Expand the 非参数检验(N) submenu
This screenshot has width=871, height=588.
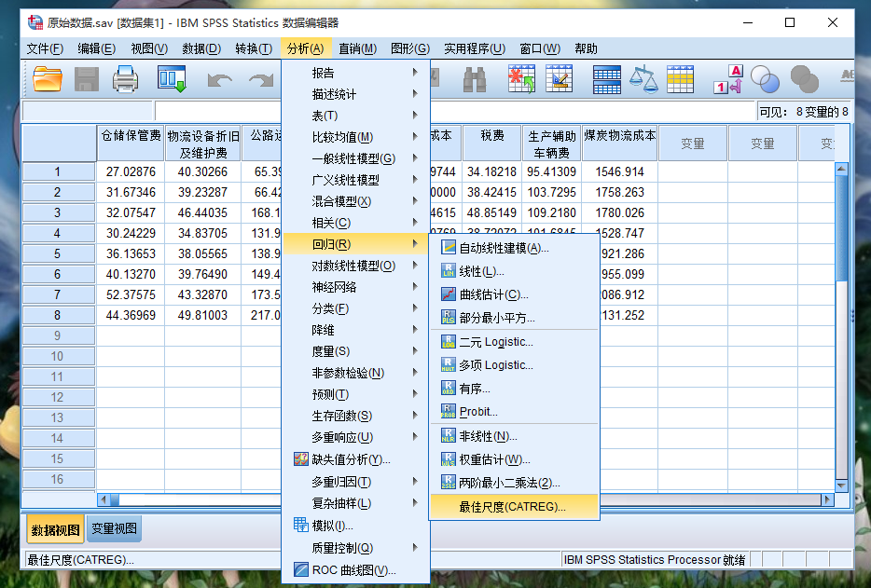click(355, 373)
